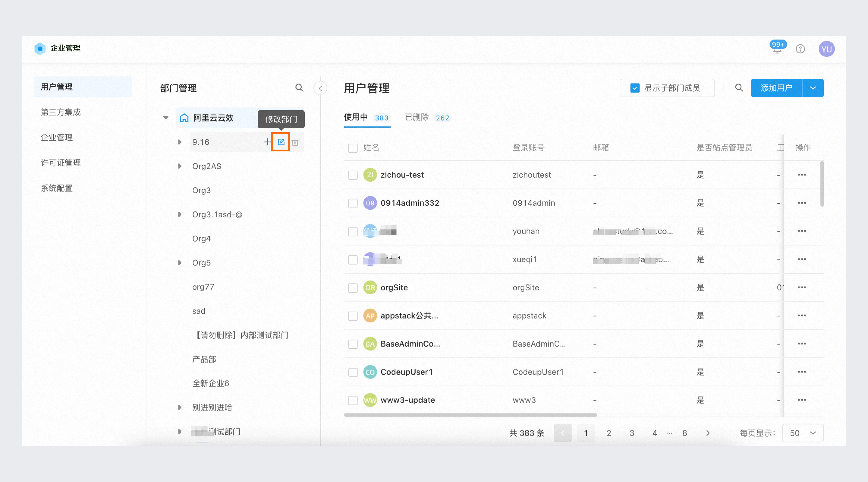Expand the 测试部门 node at tree bottom
The height and width of the screenshot is (482, 868).
(x=180, y=431)
